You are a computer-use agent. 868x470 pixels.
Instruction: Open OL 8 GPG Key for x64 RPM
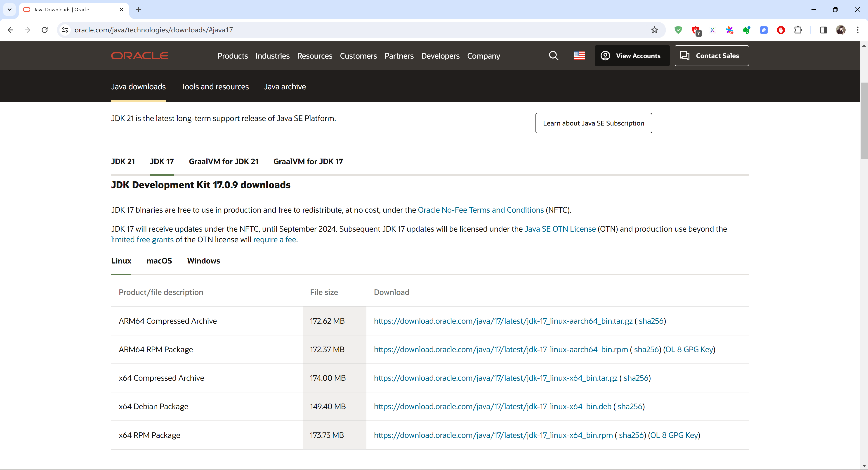pos(674,435)
